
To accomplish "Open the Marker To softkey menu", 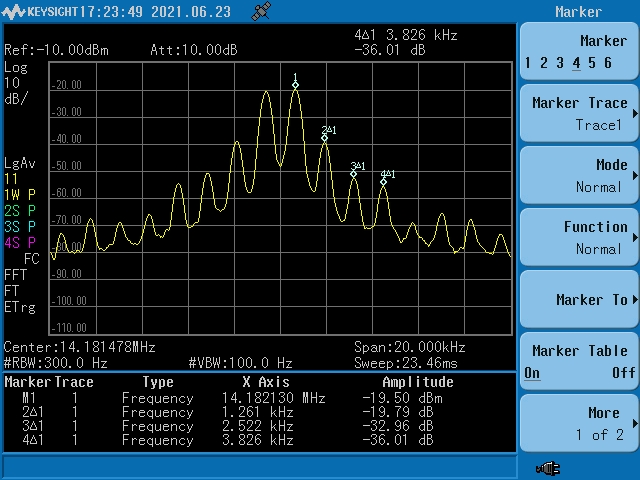I will coord(579,300).
